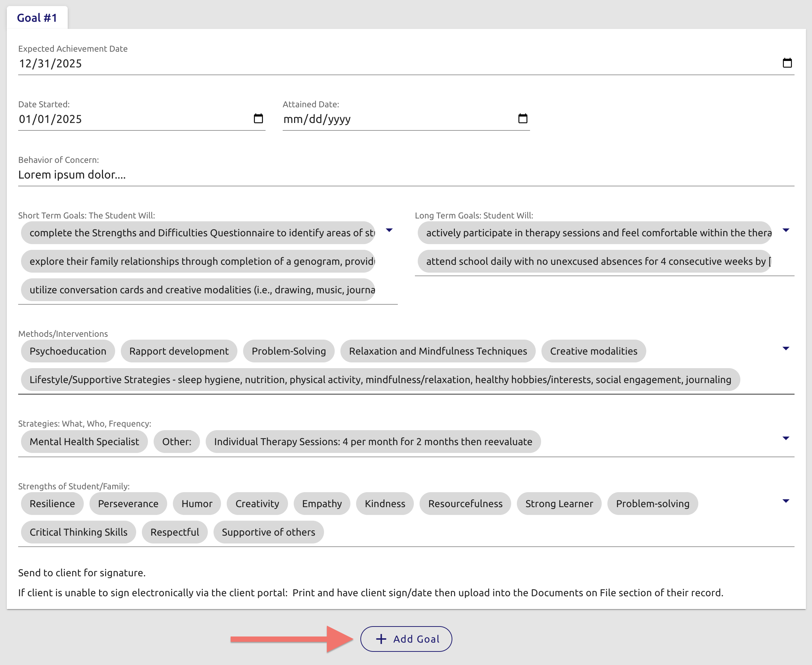
Task: Click the Creativity strength chip
Action: [x=257, y=503]
